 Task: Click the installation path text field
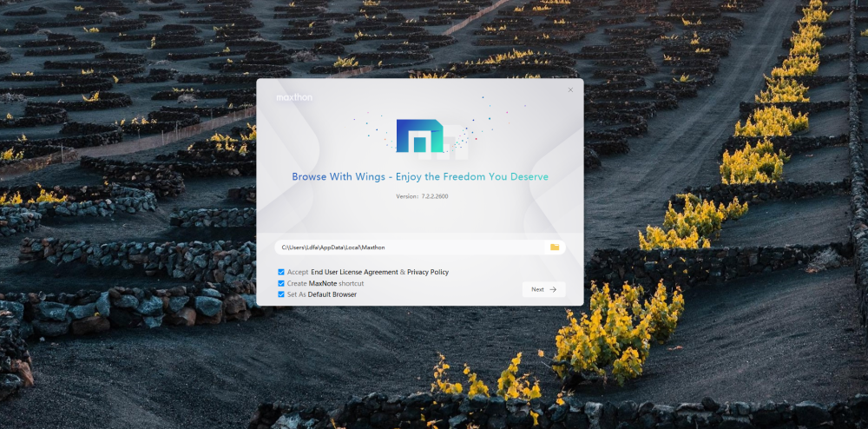(x=408, y=247)
